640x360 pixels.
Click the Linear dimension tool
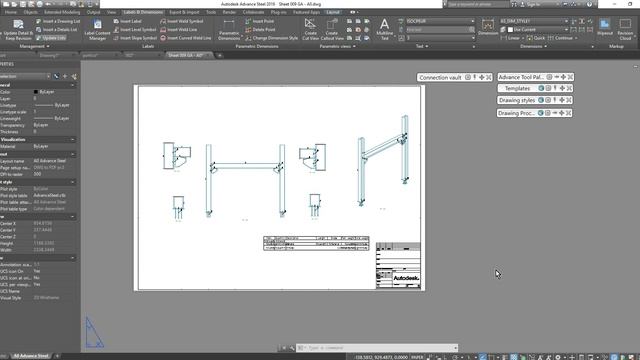pos(510,38)
